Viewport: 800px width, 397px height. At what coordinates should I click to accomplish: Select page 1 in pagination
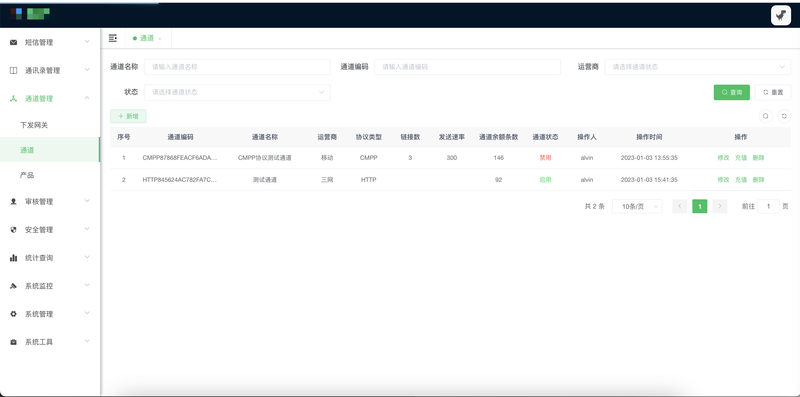click(x=699, y=206)
